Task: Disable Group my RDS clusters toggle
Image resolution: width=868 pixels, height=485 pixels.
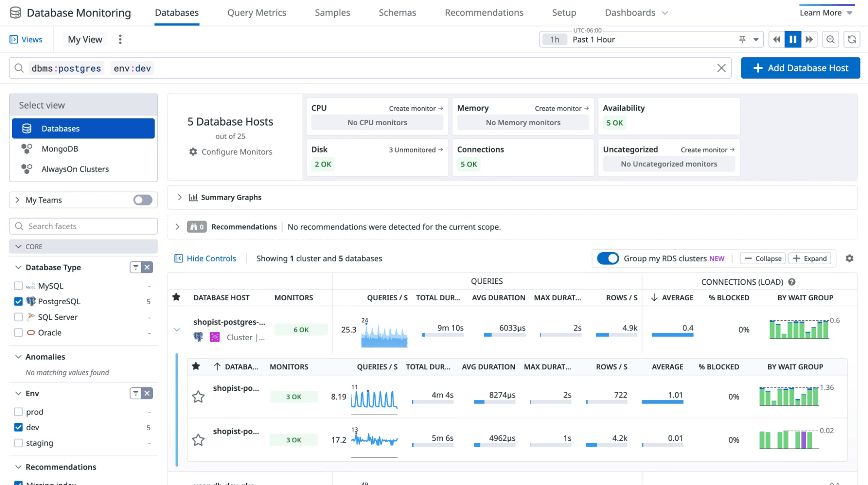Action: pos(607,259)
